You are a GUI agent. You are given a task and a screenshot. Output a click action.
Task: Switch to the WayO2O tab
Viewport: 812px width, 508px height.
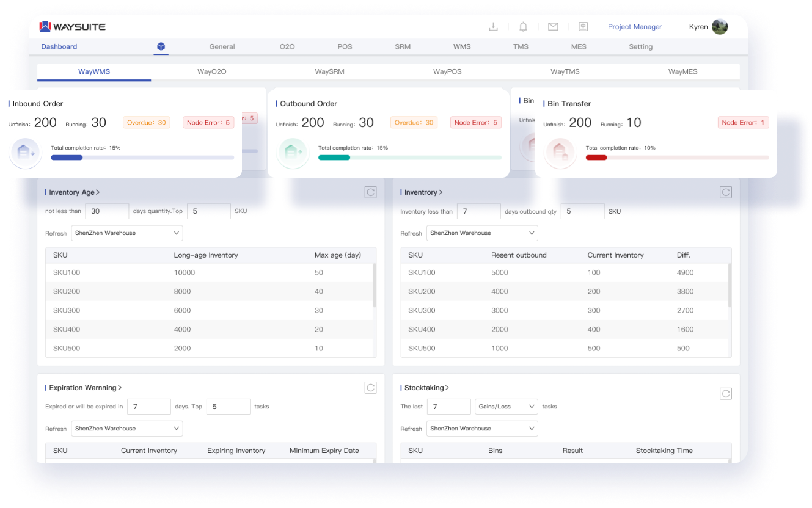point(211,71)
